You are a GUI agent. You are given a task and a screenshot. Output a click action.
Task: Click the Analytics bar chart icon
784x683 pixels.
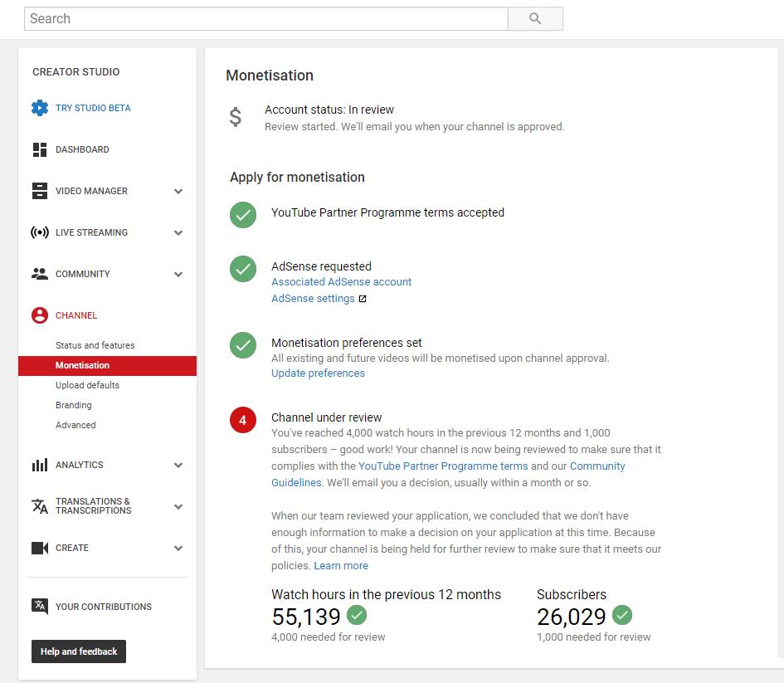(x=40, y=465)
